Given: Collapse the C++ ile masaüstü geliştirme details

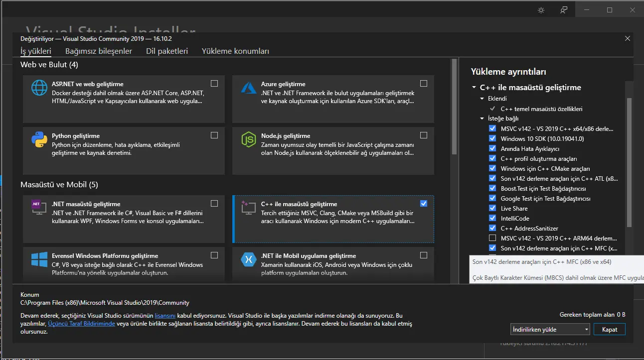Looking at the screenshot, I should pyautogui.click(x=474, y=88).
